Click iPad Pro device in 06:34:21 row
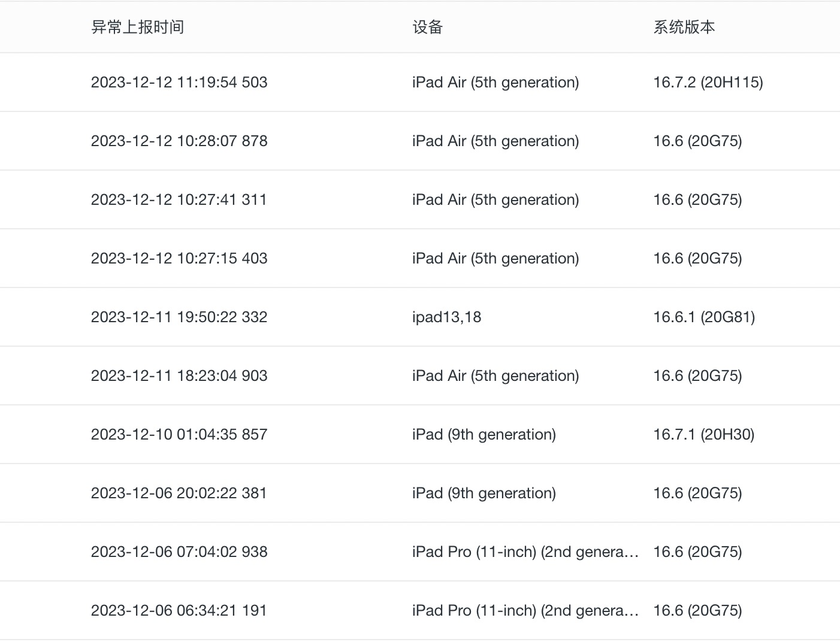The image size is (840, 642). [525, 610]
